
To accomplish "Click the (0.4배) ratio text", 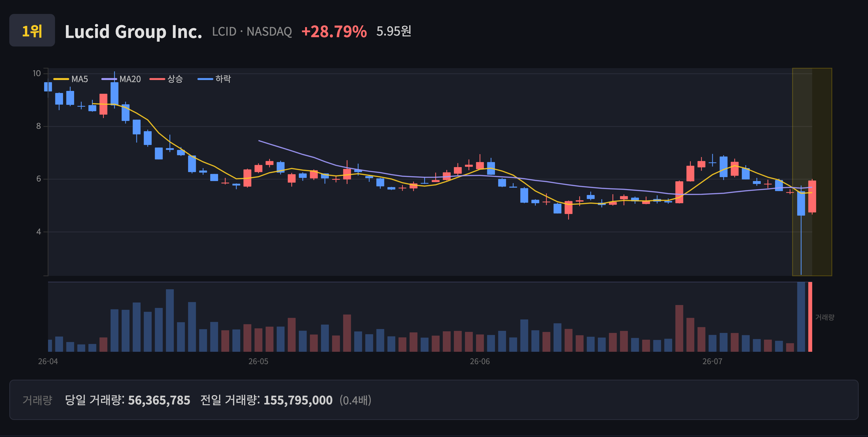I will click(x=355, y=400).
